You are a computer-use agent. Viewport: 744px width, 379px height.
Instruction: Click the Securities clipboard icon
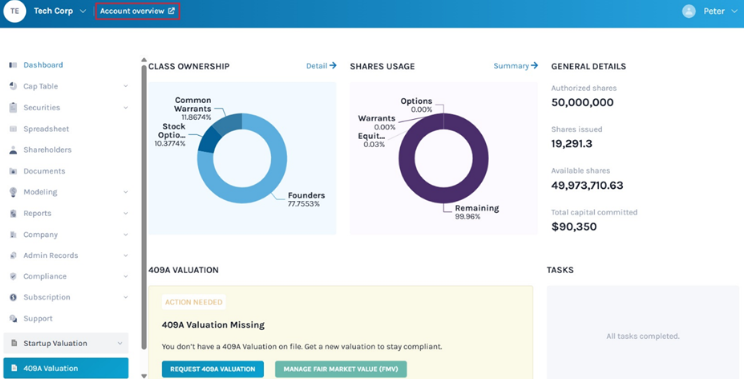pos(13,108)
